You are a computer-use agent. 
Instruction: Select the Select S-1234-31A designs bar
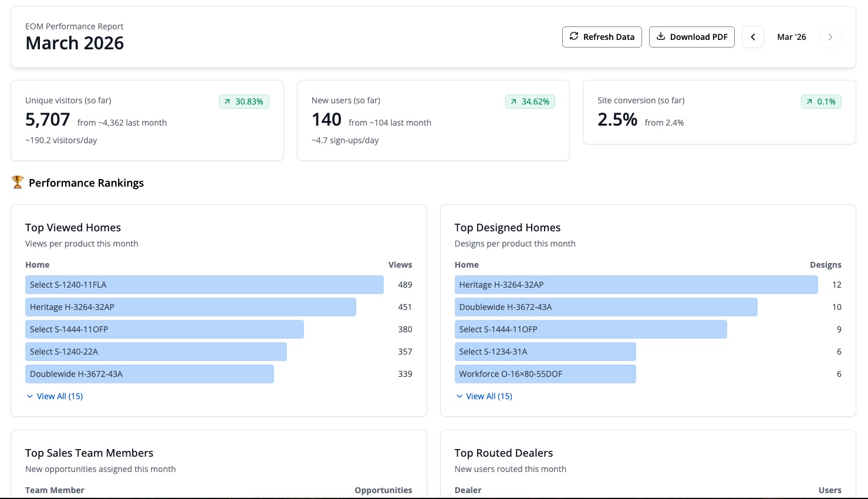[545, 352]
